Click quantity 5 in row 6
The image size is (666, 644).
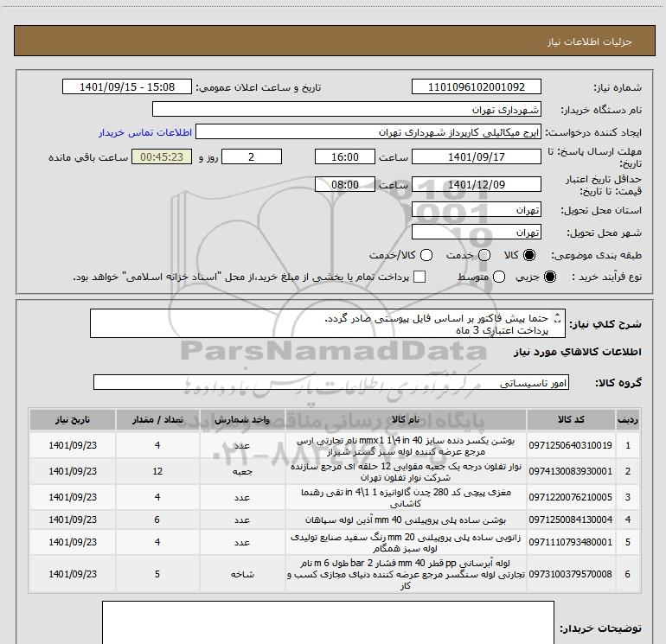point(157,574)
